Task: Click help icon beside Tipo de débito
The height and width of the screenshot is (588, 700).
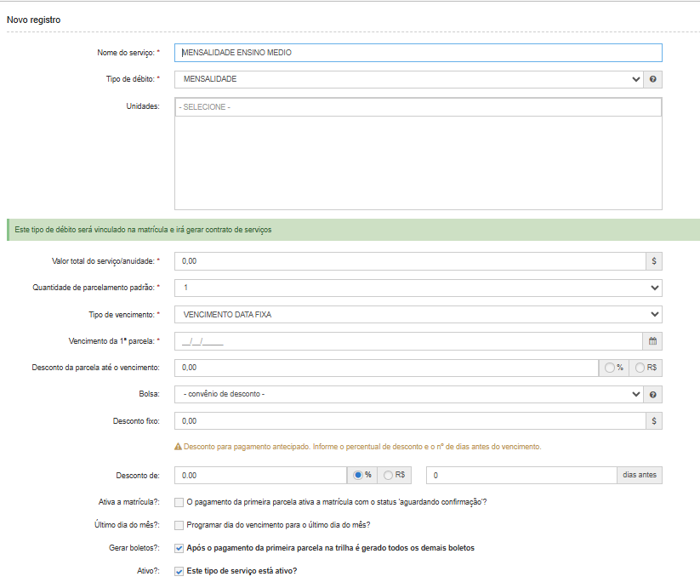Action: tap(653, 79)
